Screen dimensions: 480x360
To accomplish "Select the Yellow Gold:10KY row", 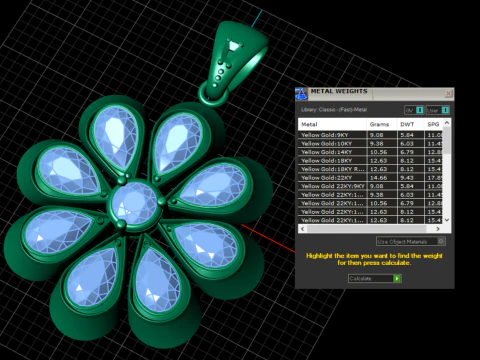I will (371, 144).
